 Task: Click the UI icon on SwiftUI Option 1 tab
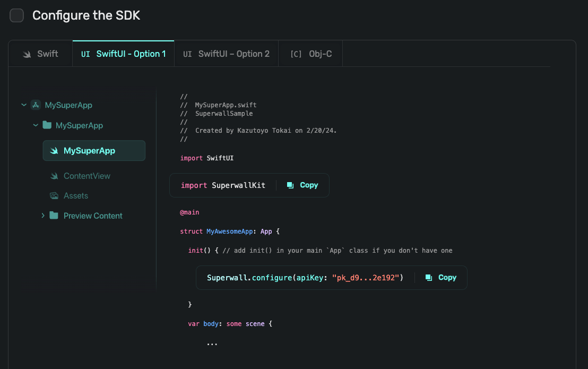click(x=85, y=54)
